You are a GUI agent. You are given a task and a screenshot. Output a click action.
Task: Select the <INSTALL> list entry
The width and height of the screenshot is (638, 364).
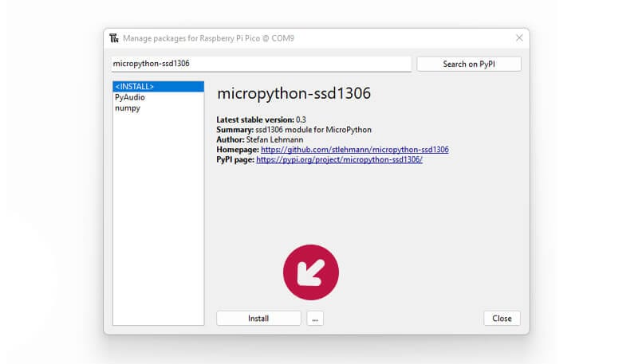pyautogui.click(x=158, y=87)
